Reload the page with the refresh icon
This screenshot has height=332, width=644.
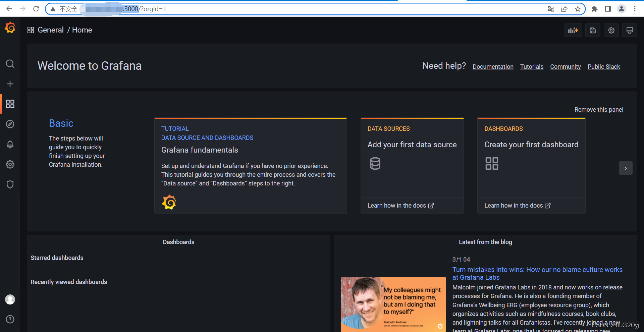(36, 9)
